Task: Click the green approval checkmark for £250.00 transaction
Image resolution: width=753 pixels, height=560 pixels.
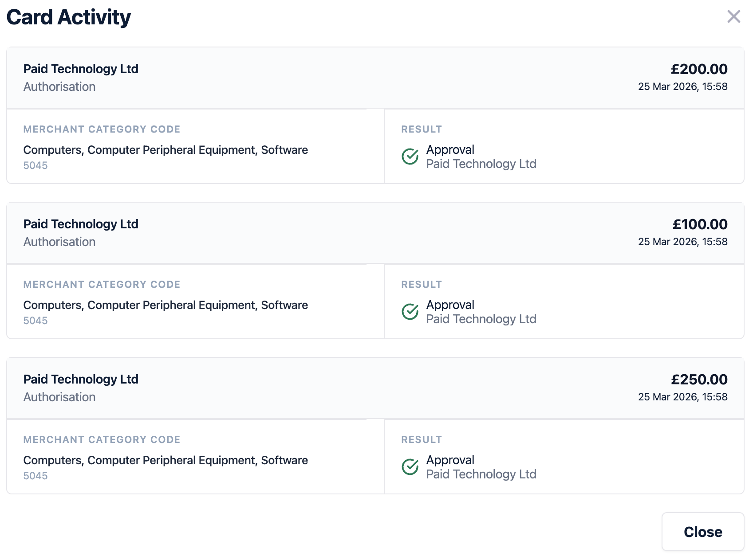Action: coord(410,467)
